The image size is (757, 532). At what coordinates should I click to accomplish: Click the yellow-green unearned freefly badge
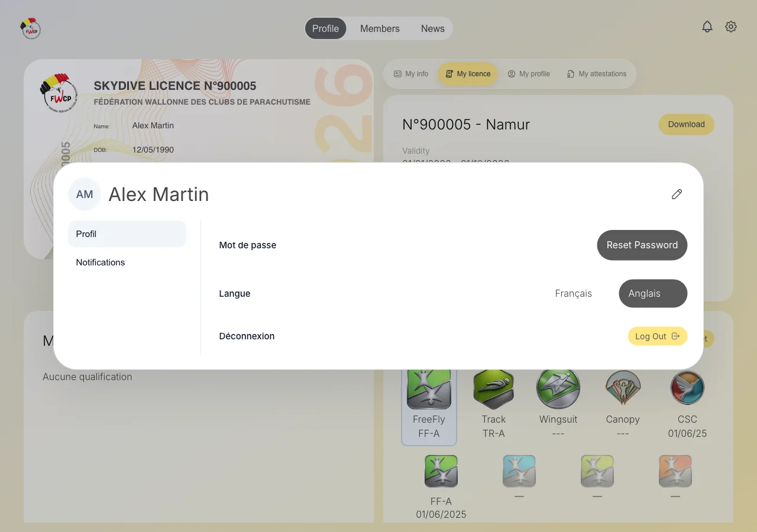click(x=597, y=471)
